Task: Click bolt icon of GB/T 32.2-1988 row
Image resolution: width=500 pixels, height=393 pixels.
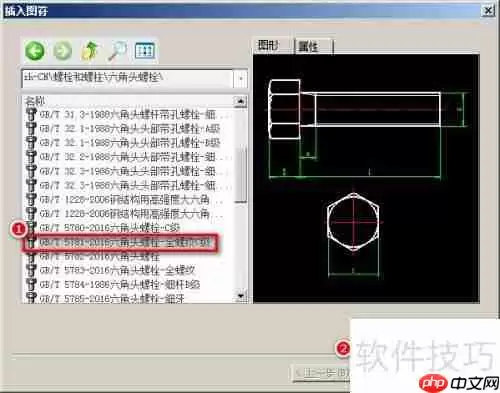Action: [31, 157]
